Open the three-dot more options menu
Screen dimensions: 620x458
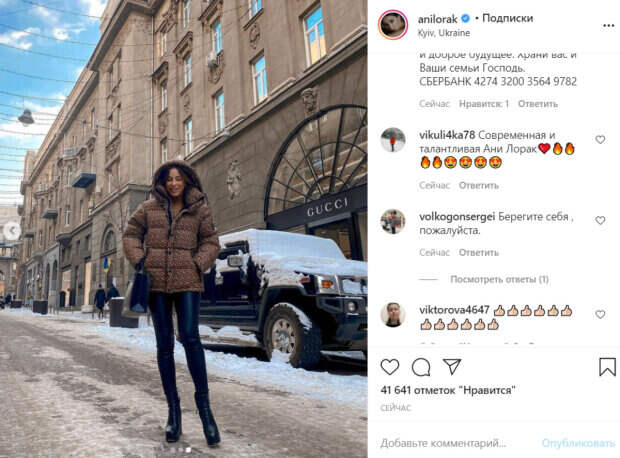click(x=609, y=26)
